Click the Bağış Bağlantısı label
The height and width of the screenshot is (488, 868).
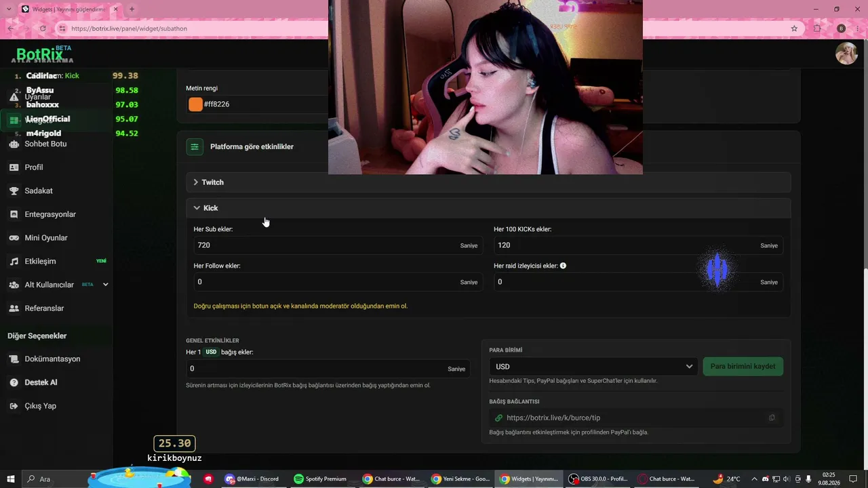tap(514, 401)
